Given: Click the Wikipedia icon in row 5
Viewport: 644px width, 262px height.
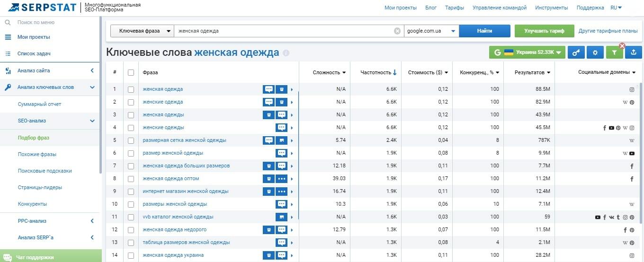Looking at the screenshot, I should pos(632,140).
